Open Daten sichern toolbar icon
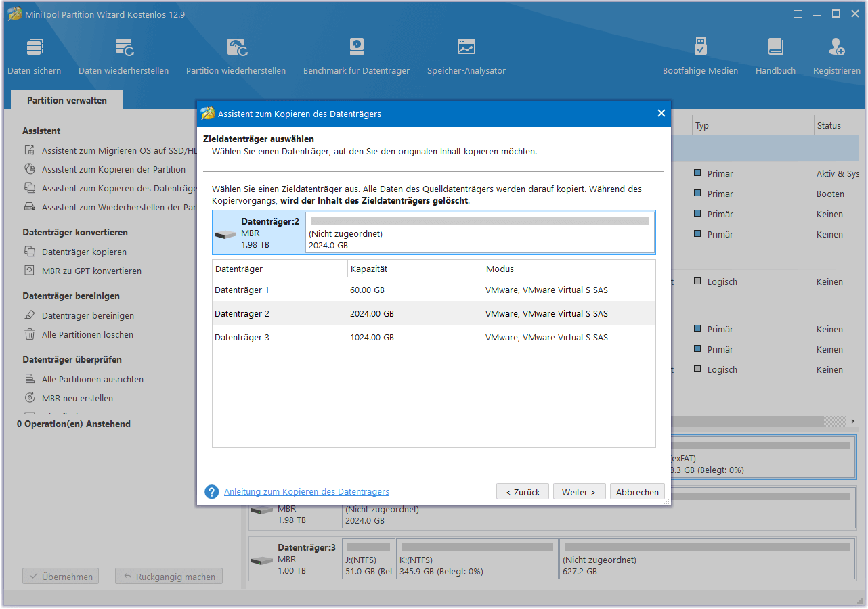 tap(35, 47)
